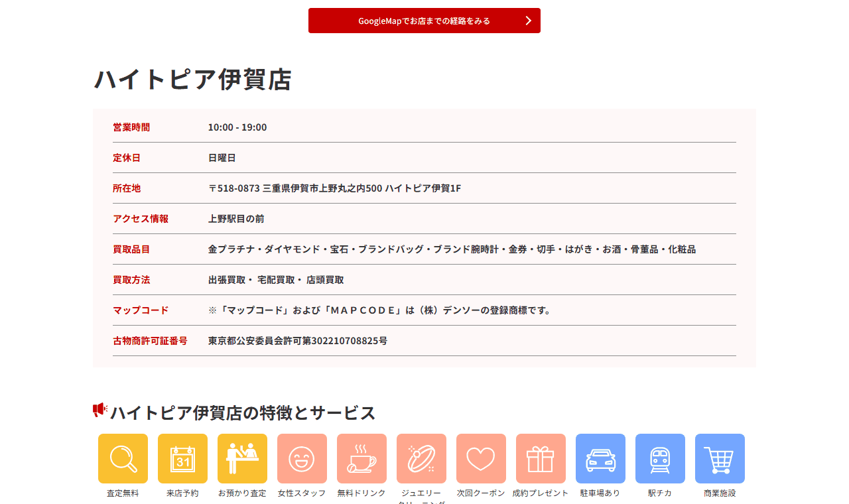Click the 買取方法 row label

coord(131,280)
